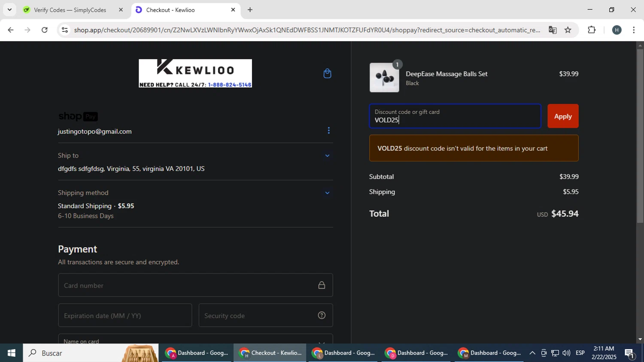
Task: Go forward to the next page
Action: coord(27,30)
